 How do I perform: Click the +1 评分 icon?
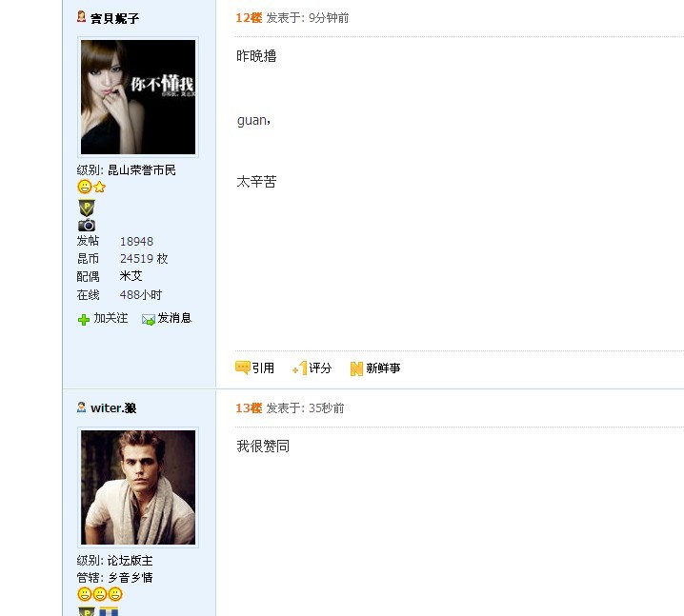click(300, 368)
